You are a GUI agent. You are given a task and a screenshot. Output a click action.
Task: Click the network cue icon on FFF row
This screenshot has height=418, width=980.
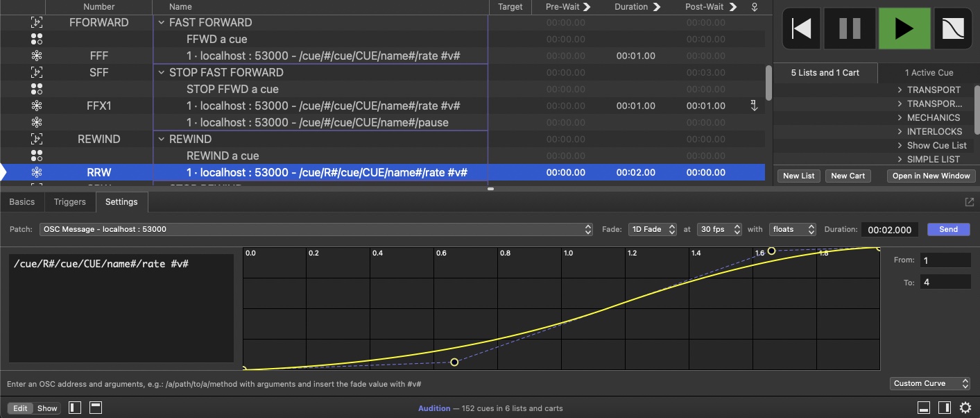click(x=37, y=56)
